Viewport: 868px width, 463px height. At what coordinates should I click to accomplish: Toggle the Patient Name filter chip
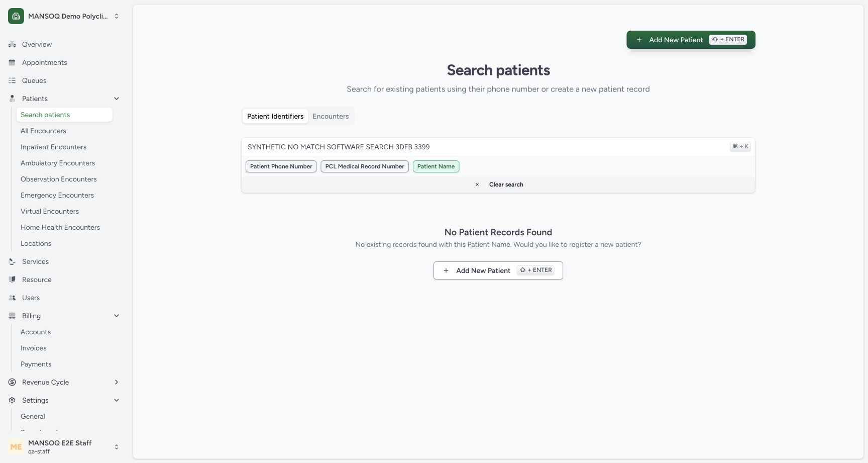click(436, 166)
